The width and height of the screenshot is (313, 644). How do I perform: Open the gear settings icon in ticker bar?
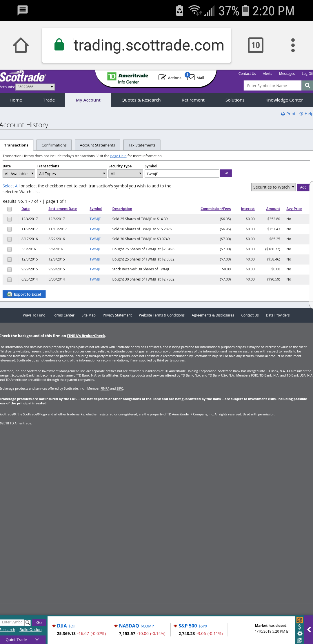click(x=300, y=633)
